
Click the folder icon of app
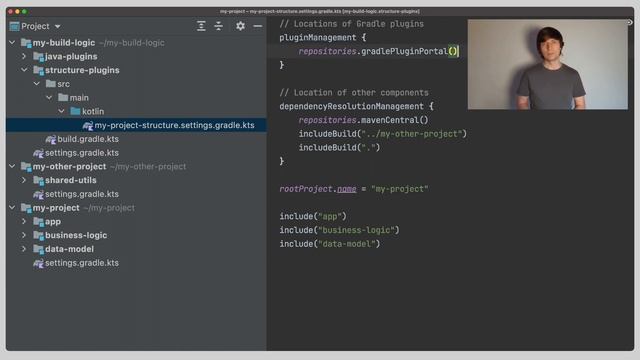click(x=38, y=222)
